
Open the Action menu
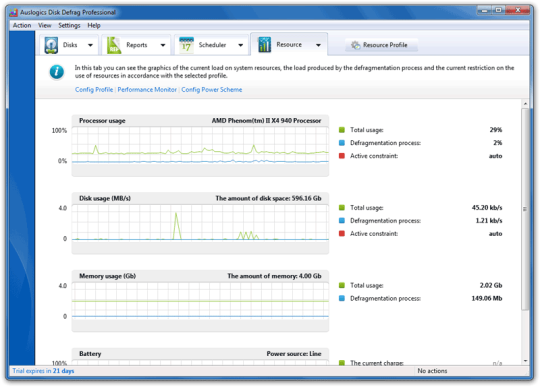tap(22, 25)
